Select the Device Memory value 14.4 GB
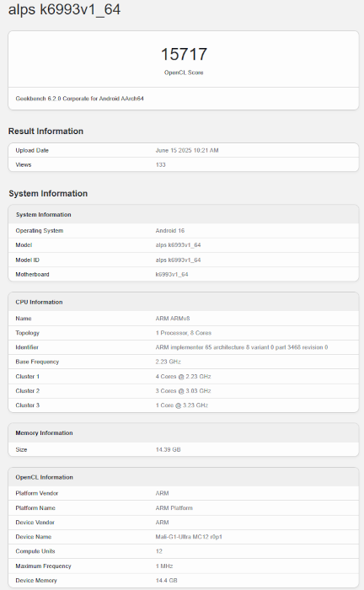The image size is (364, 590). pos(167,581)
